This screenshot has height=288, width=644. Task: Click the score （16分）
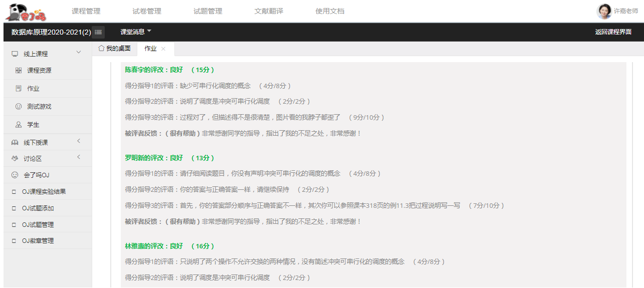[202, 246]
